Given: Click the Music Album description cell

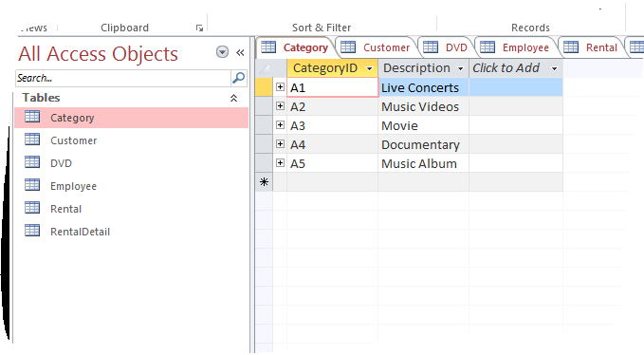Looking at the screenshot, I should tap(423, 163).
